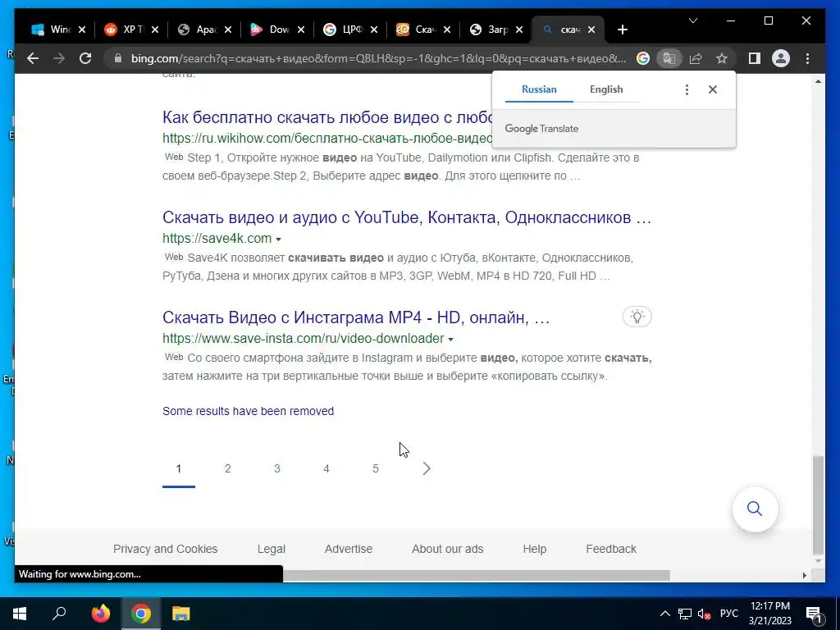Viewport: 840px width, 630px height.
Task: Switch to the ЦРФ tab
Action: (344, 30)
